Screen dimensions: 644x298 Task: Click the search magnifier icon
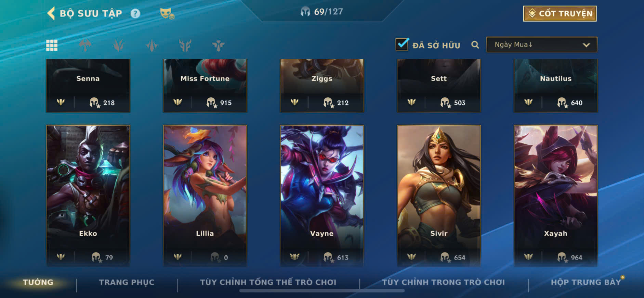475,45
